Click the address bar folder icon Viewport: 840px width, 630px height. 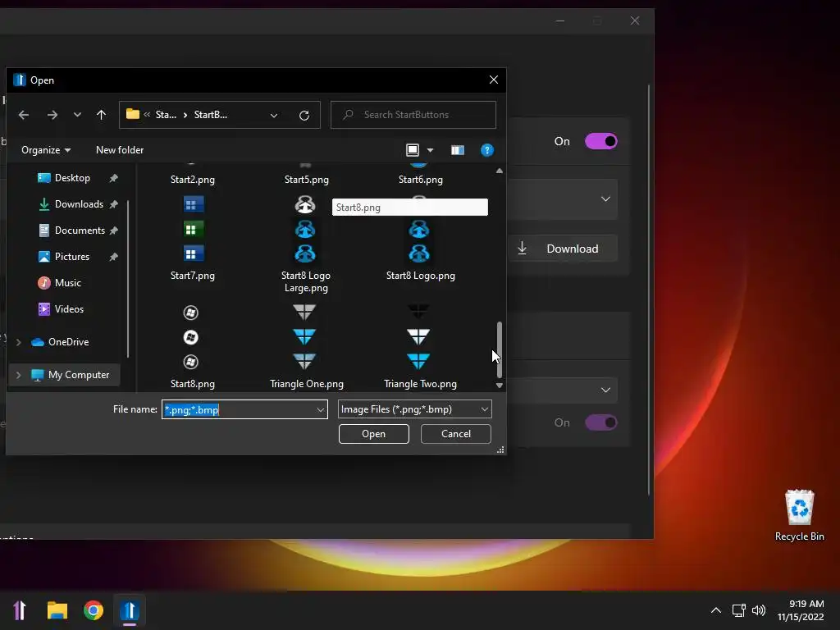tap(133, 114)
